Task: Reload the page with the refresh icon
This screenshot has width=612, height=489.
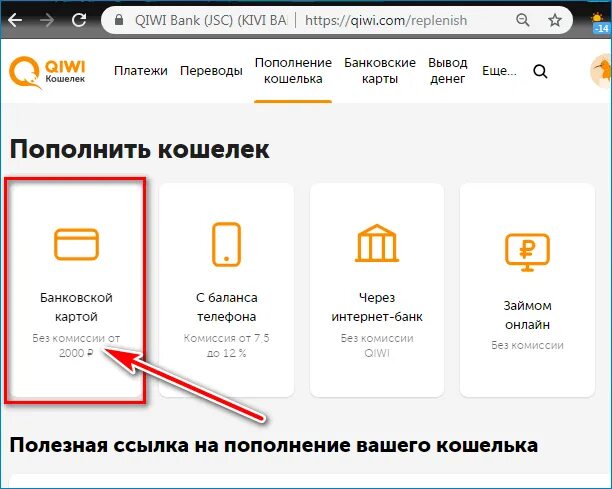Action: click(x=79, y=20)
